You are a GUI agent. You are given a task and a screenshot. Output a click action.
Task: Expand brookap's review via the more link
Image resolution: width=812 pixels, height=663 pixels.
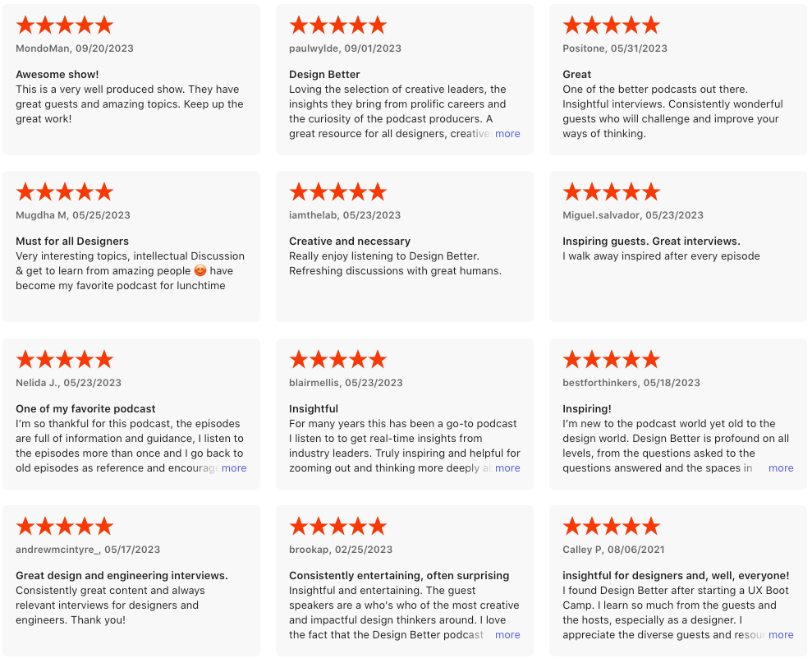(x=507, y=635)
